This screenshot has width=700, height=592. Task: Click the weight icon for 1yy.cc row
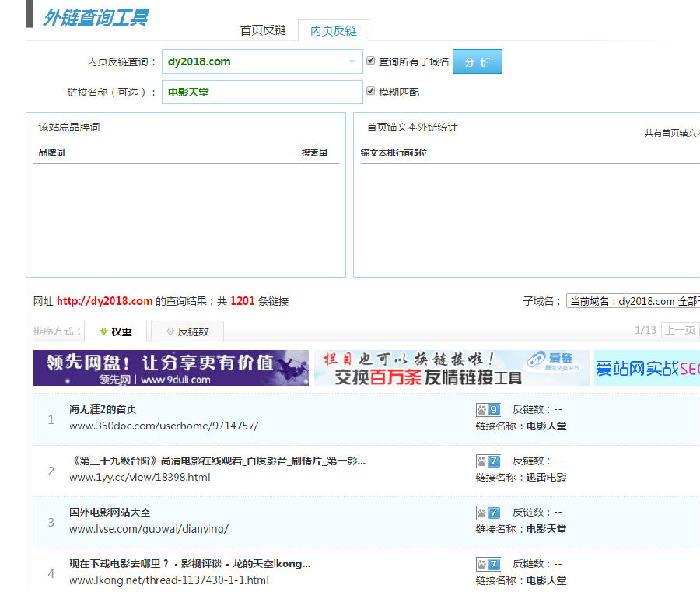(x=488, y=461)
